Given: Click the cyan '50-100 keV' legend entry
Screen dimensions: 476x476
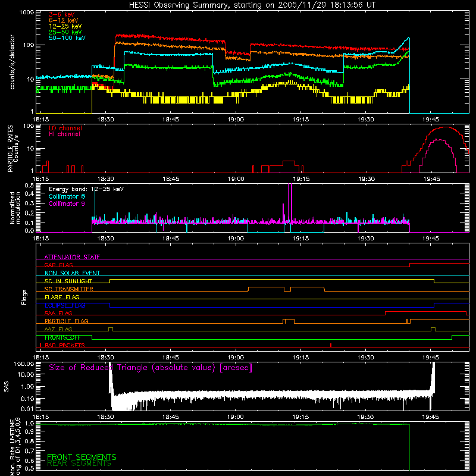Looking at the screenshot, I should tap(67, 38).
